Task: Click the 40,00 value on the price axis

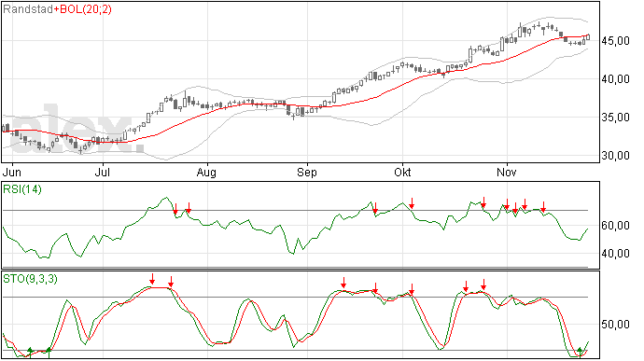Action: pyautogui.click(x=615, y=79)
